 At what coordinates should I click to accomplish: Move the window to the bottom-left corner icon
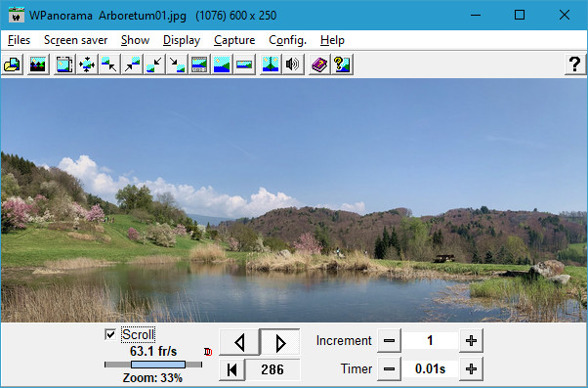pos(154,65)
